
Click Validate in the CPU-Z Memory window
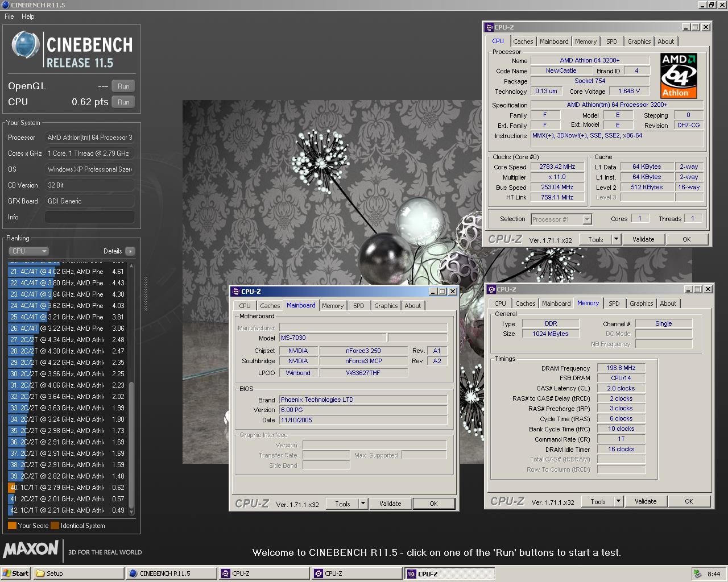coord(646,501)
